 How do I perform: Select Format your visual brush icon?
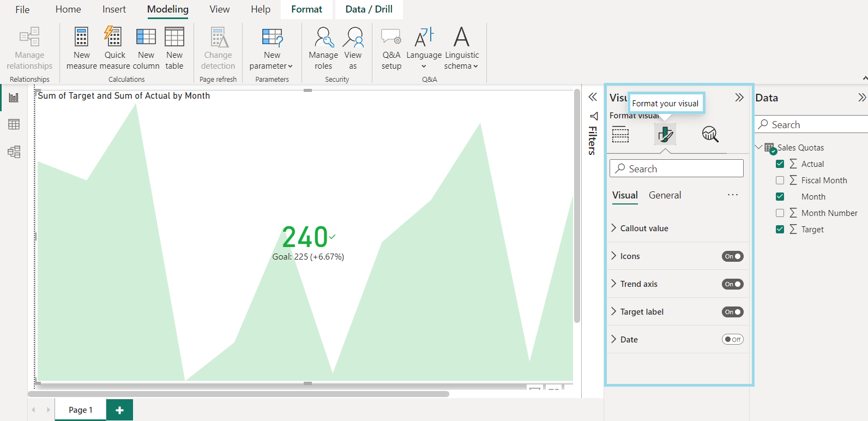(665, 134)
